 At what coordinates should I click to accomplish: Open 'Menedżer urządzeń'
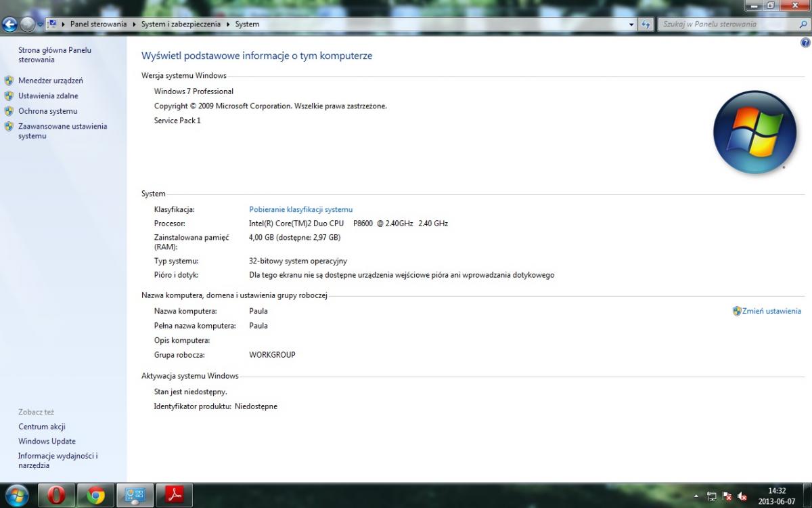(x=51, y=81)
